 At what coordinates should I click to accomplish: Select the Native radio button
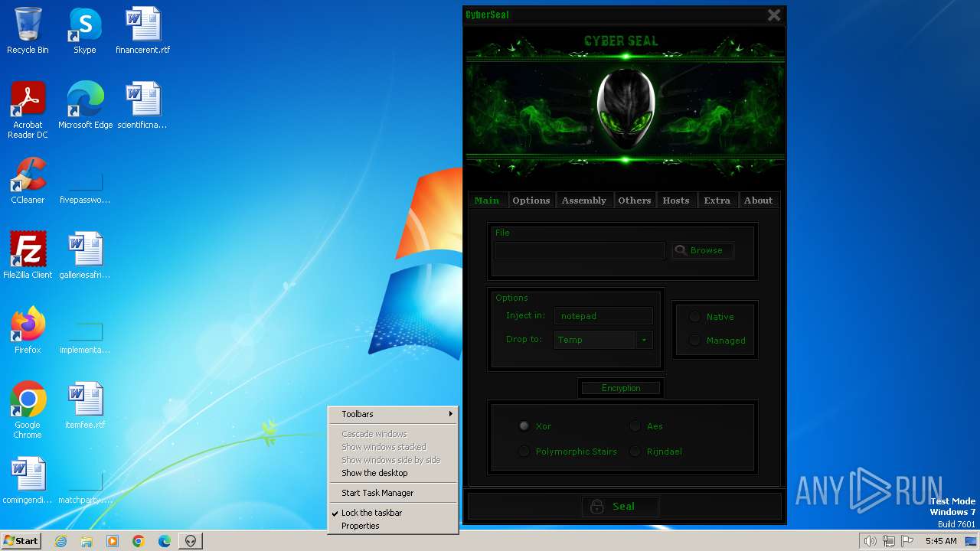point(694,317)
